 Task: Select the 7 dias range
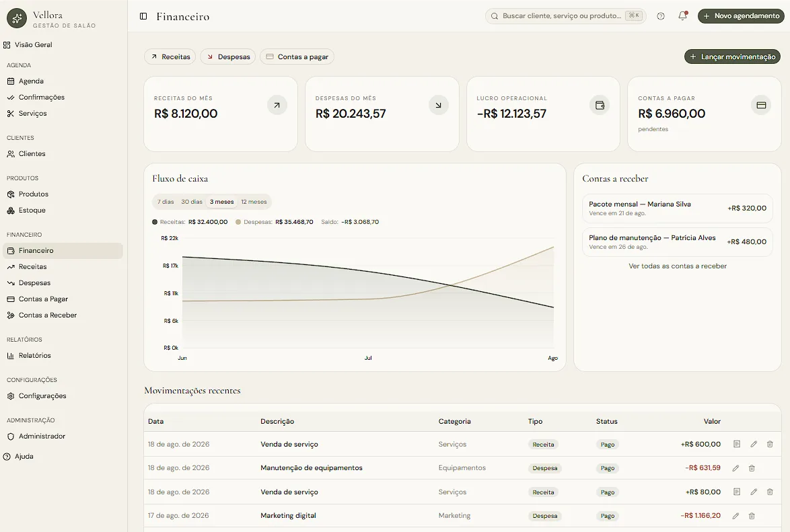pyautogui.click(x=166, y=202)
